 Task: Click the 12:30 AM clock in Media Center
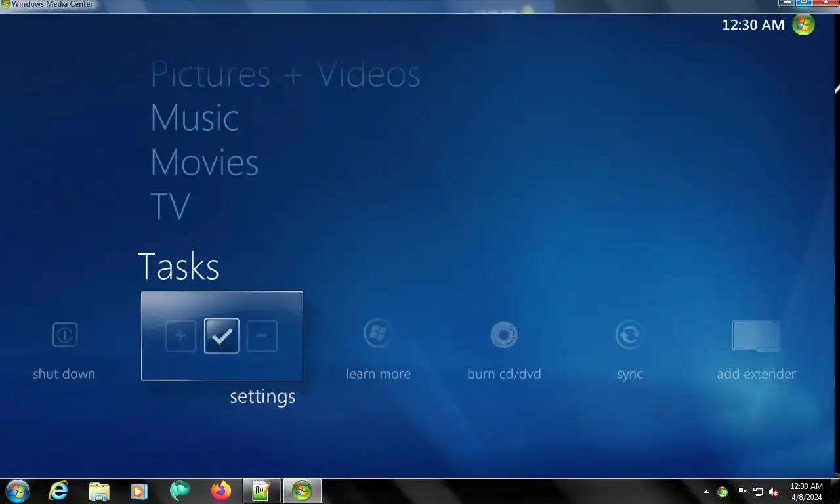point(753,25)
